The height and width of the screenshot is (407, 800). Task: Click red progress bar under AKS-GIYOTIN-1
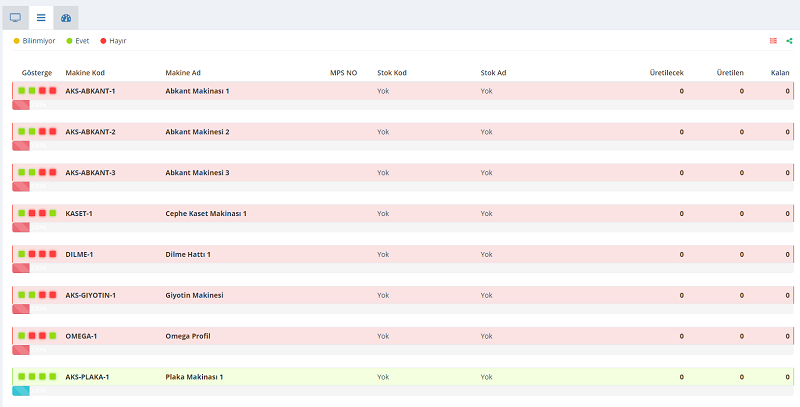pos(21,309)
